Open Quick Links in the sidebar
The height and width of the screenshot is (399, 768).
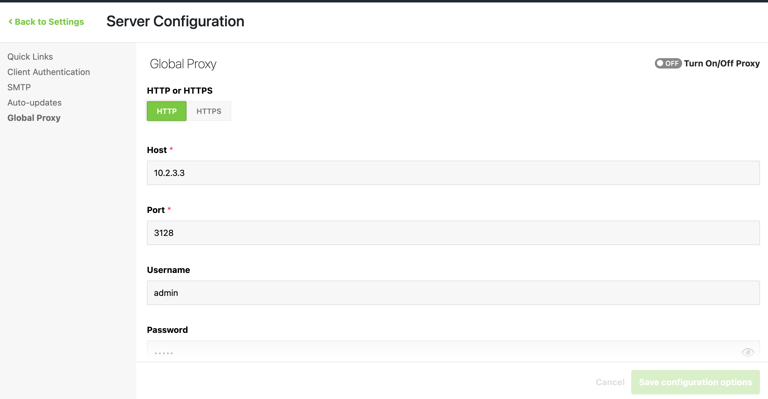tap(30, 57)
